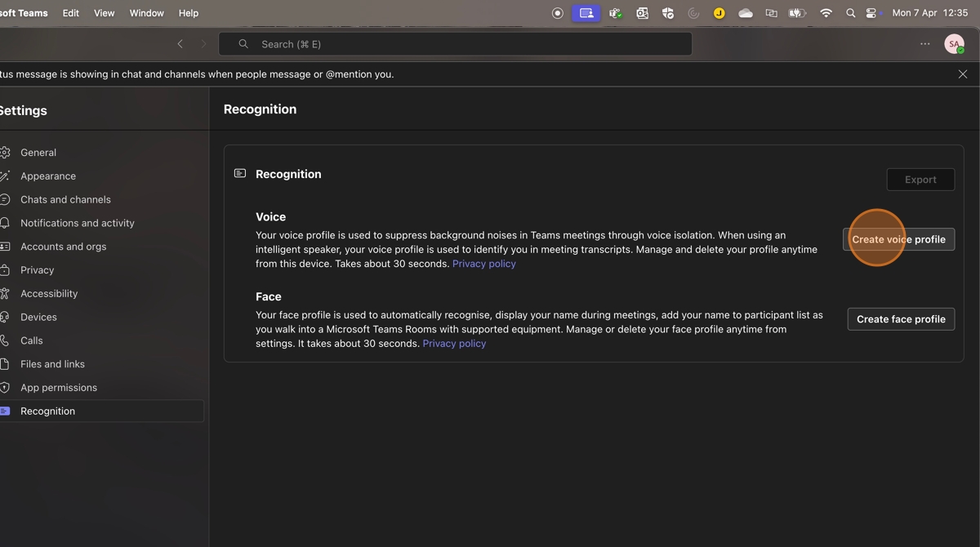Image resolution: width=980 pixels, height=547 pixels.
Task: Open the Voice section Privacy policy link
Action: tap(484, 264)
